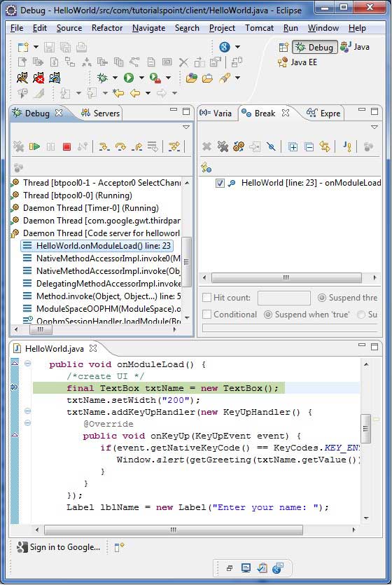Click the Debug bug launch icon

coord(102,78)
